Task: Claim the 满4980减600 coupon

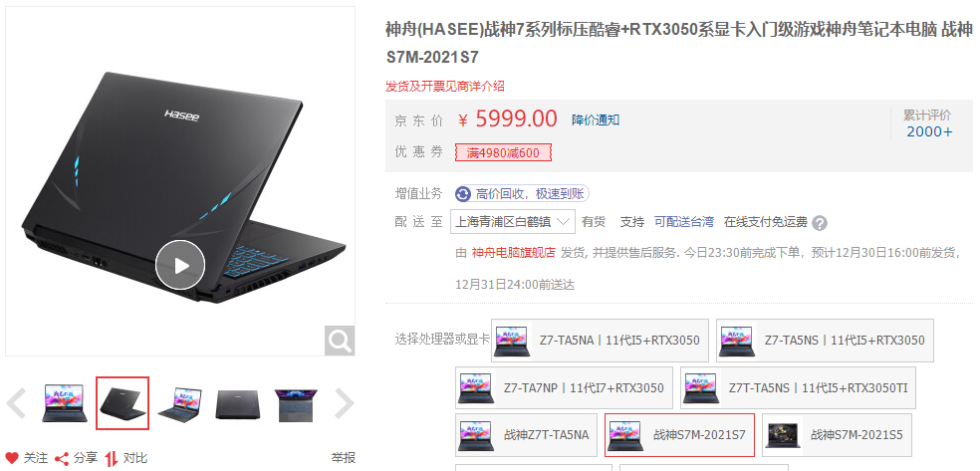Action: (x=503, y=153)
